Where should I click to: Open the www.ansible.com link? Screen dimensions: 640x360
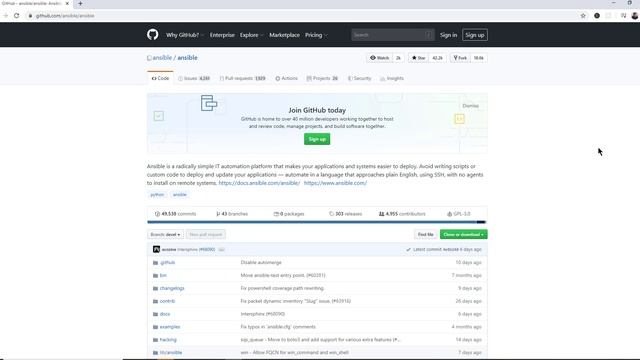click(x=335, y=183)
